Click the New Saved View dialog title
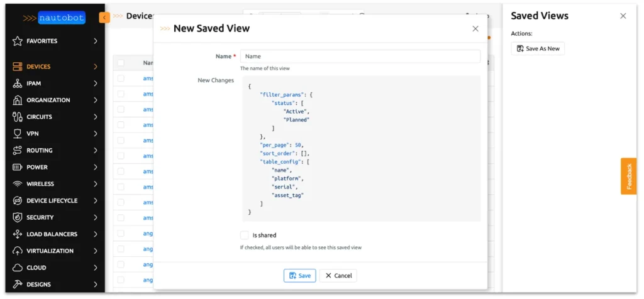 (211, 28)
